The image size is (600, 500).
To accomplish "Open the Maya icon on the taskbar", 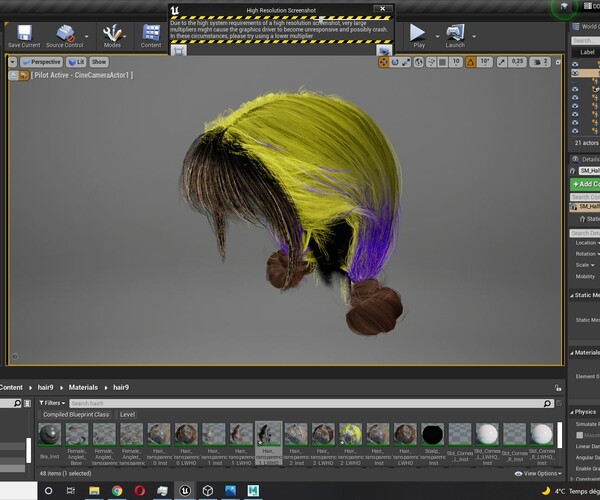I will pos(253,490).
